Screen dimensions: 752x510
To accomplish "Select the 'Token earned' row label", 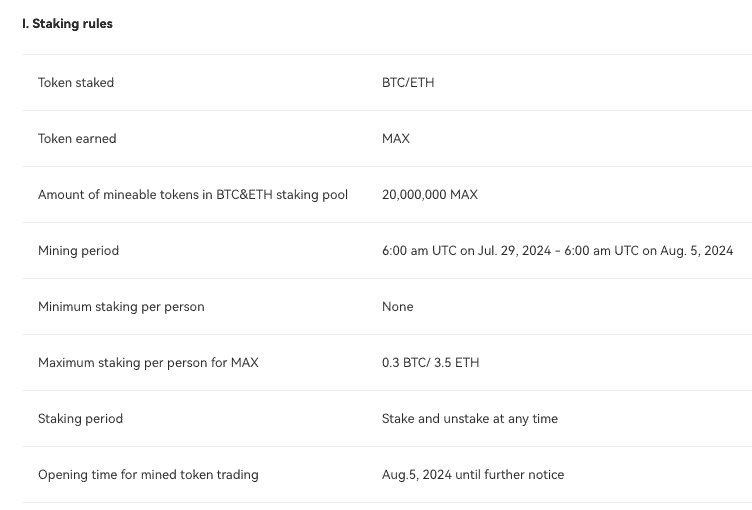I will [77, 139].
